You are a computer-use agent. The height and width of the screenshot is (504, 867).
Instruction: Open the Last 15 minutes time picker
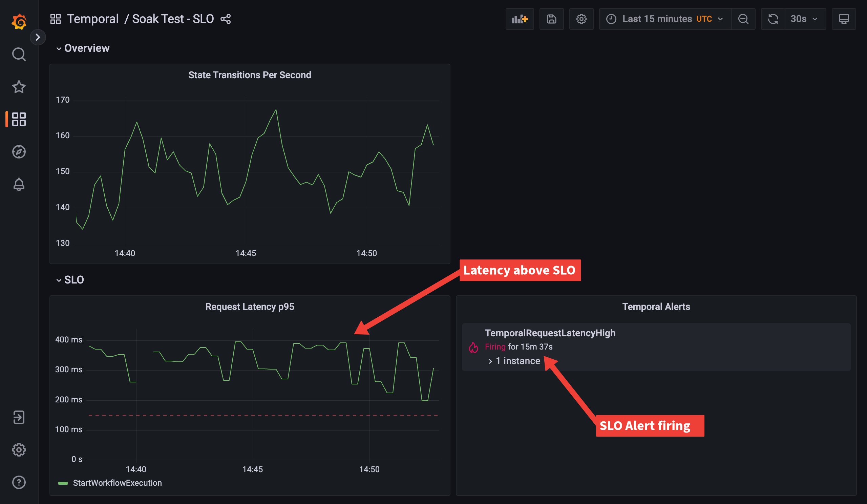pos(665,19)
